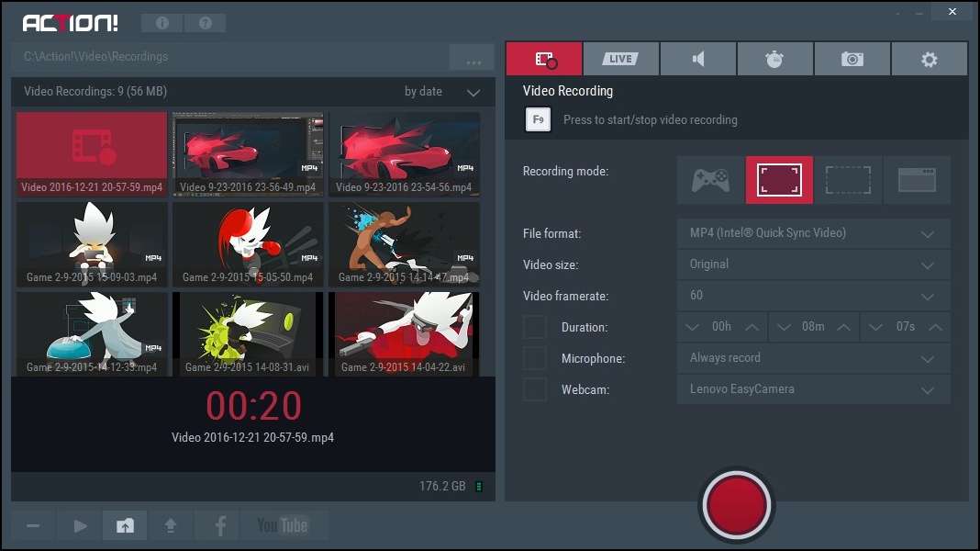This screenshot has height=551, width=980.
Task: Toggle the Webcam checkbox
Action: [x=534, y=389]
